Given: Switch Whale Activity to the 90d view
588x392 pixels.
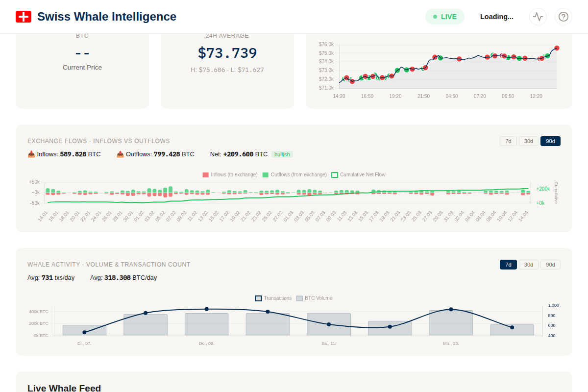Looking at the screenshot, I should pos(550,264).
